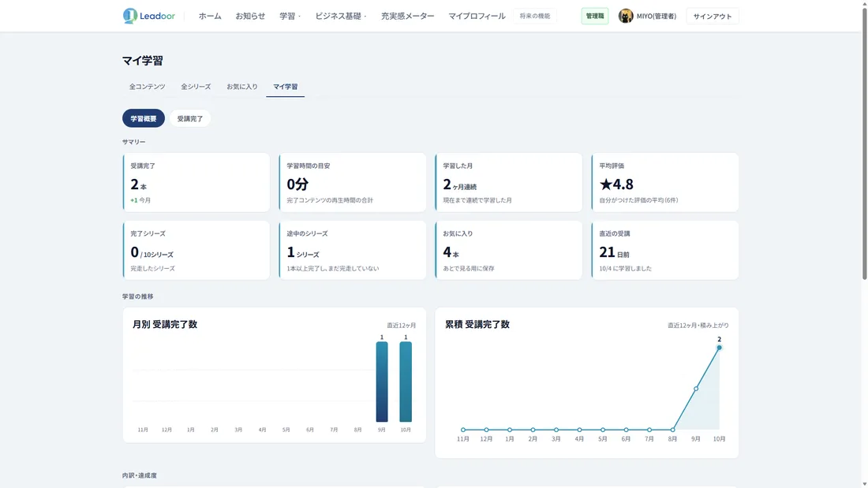Open the MIYO user avatar

pyautogui.click(x=626, y=16)
